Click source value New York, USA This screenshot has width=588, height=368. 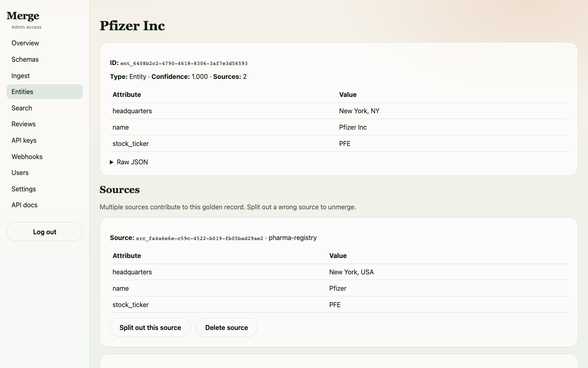point(352,272)
